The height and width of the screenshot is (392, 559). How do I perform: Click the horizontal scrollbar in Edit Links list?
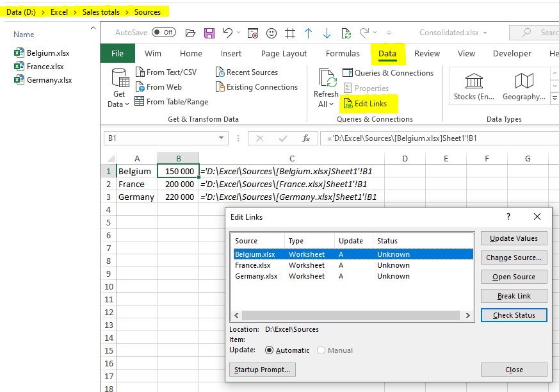coord(351,316)
